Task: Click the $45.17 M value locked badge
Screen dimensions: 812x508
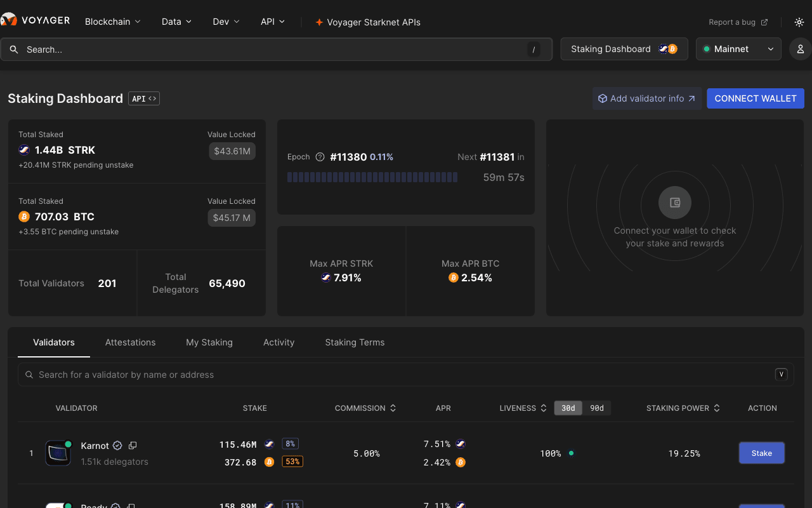Action: pos(232,218)
